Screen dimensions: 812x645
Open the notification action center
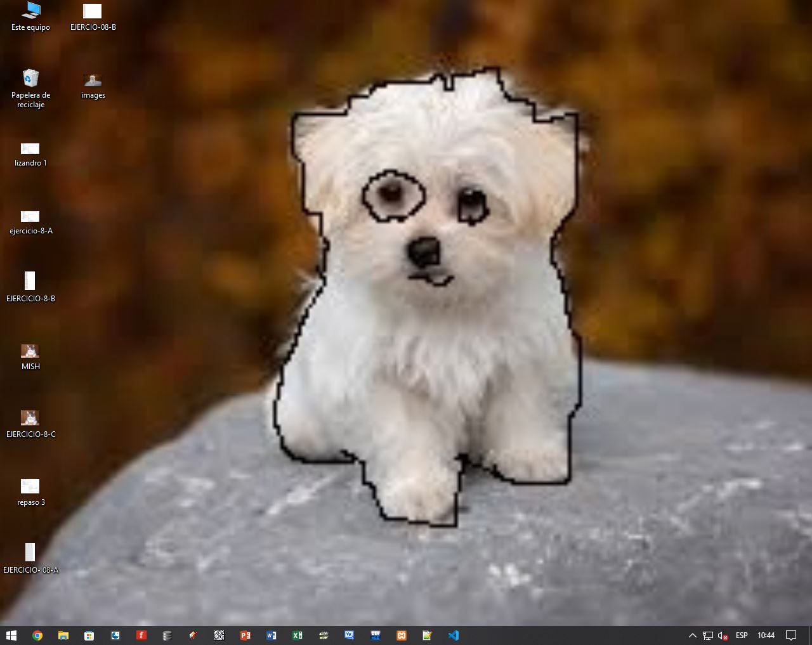791,635
